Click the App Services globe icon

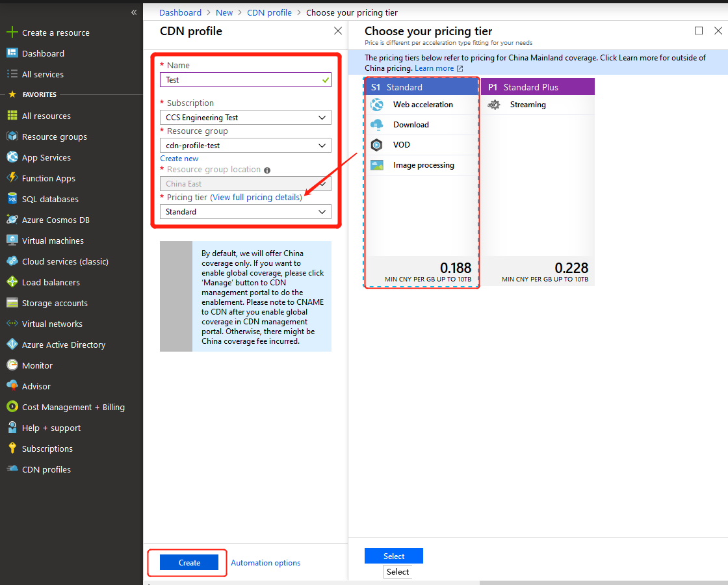coord(12,157)
